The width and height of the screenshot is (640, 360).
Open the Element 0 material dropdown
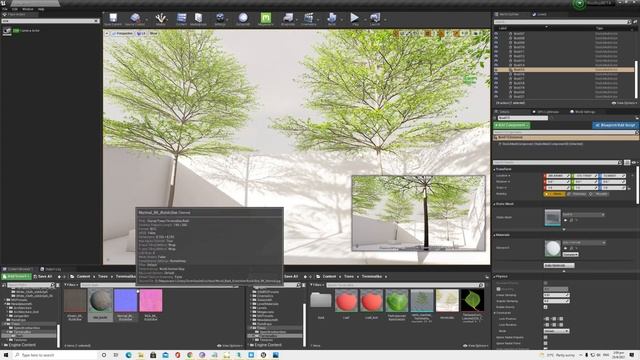click(x=584, y=243)
